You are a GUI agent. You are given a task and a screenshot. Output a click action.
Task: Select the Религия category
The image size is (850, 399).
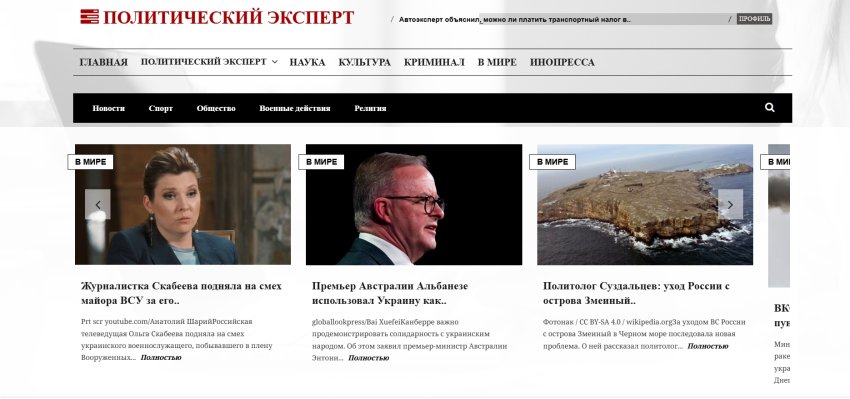point(370,108)
